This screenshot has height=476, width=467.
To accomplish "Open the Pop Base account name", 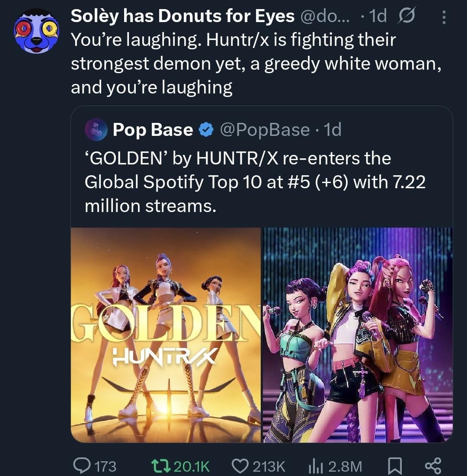I will pyautogui.click(x=153, y=129).
